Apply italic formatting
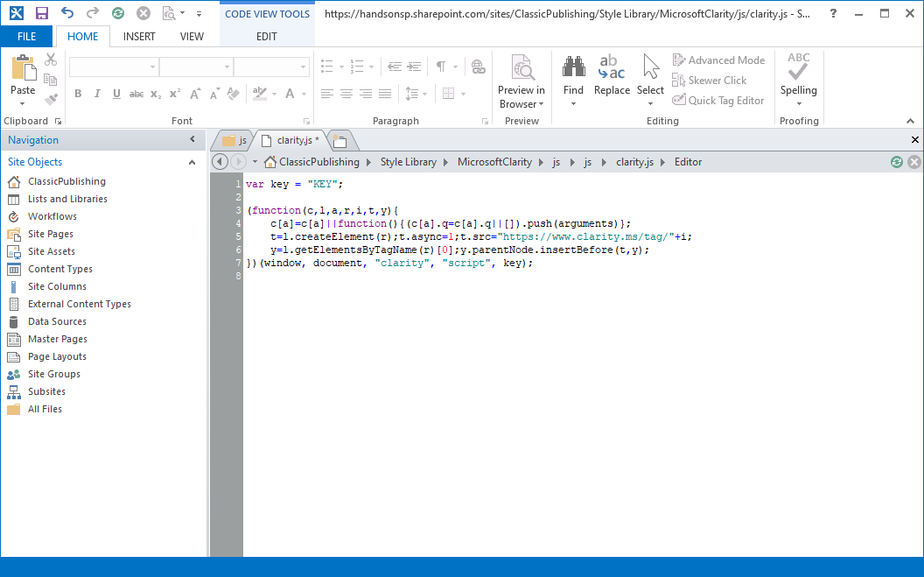This screenshot has height=577, width=924. (x=97, y=94)
